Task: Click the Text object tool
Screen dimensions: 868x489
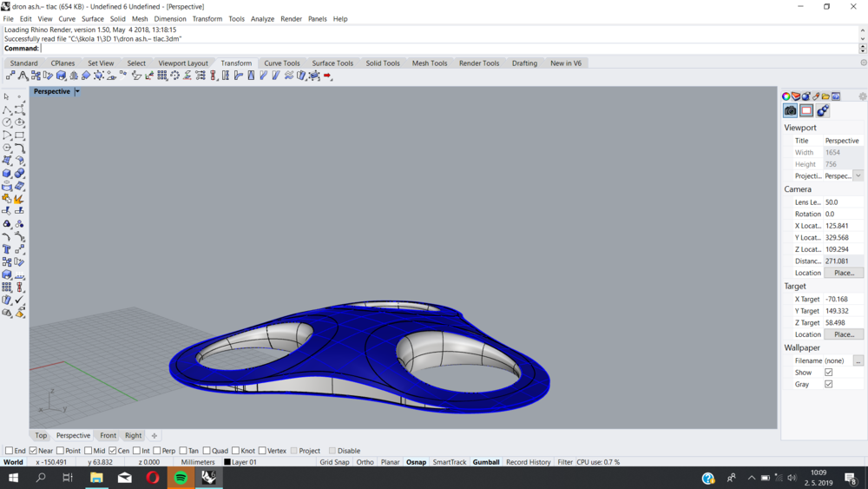Action: (7, 249)
